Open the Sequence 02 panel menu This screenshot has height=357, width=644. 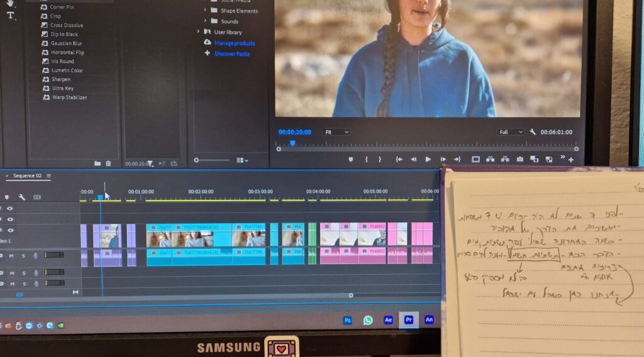pyautogui.click(x=48, y=176)
